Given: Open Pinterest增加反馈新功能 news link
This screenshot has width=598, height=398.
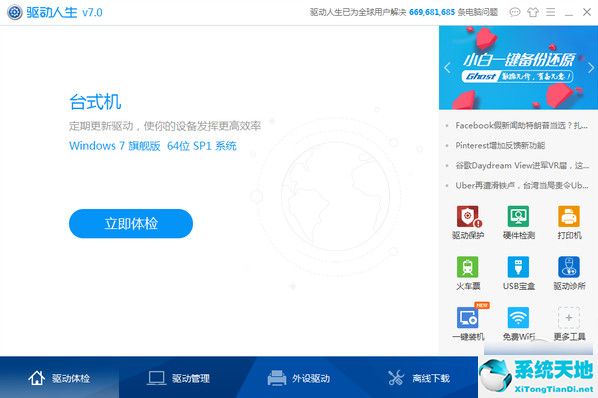Looking at the screenshot, I should [500, 145].
